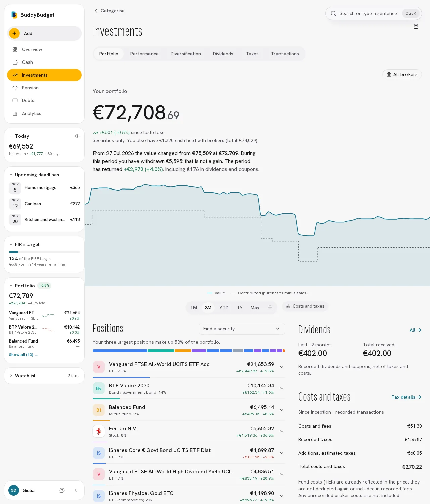
Task: Click the yellow plus Add icon
Action: (14, 33)
